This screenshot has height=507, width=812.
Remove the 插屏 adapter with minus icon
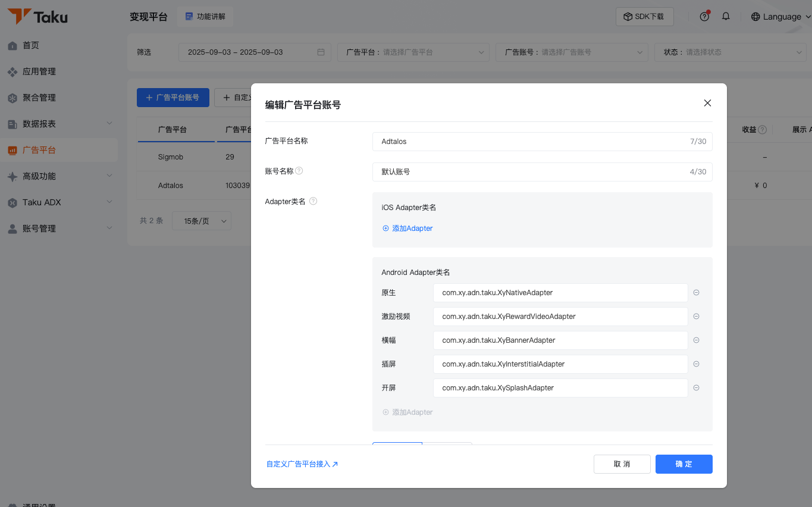(696, 364)
